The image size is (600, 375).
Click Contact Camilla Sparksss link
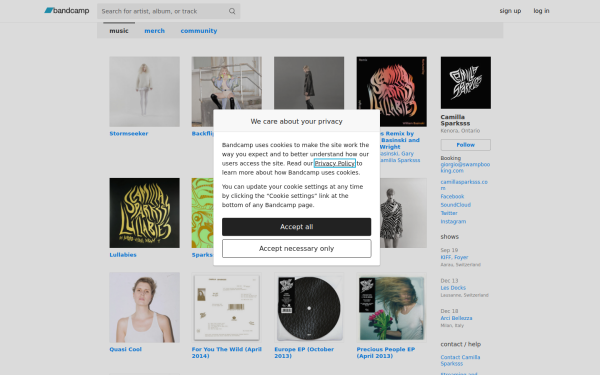[x=460, y=360]
